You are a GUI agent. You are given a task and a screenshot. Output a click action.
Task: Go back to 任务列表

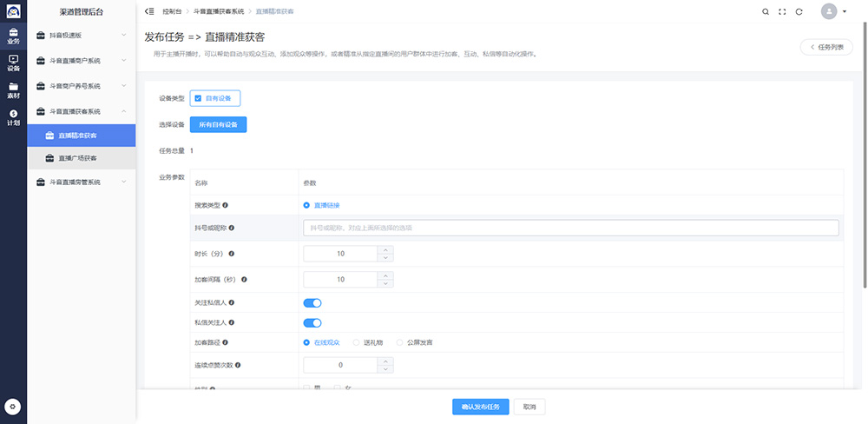(x=826, y=47)
